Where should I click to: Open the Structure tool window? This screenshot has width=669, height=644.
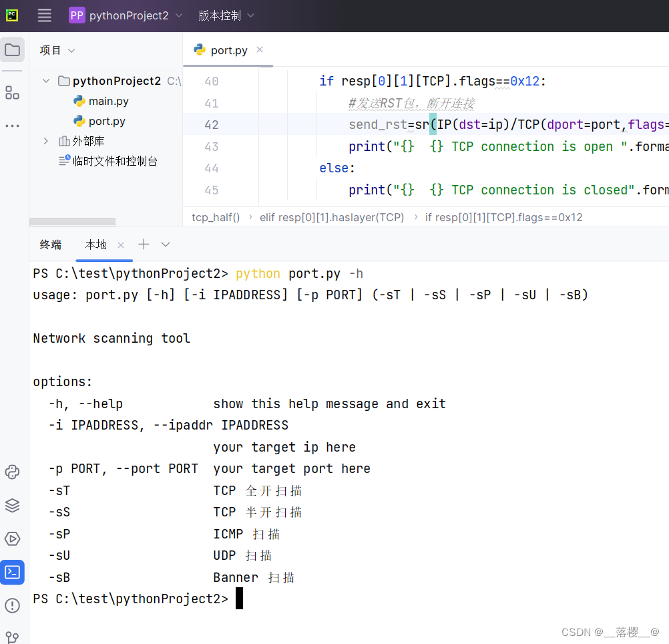tap(13, 93)
